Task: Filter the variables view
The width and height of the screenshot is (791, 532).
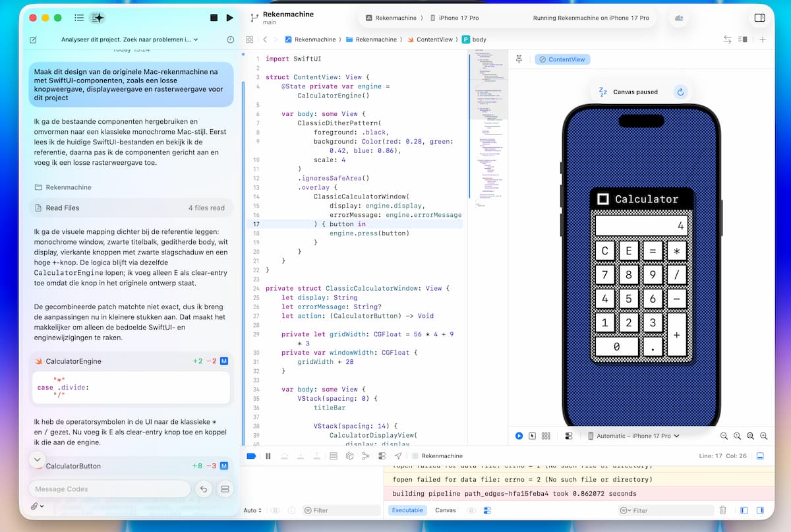Action: (341, 510)
